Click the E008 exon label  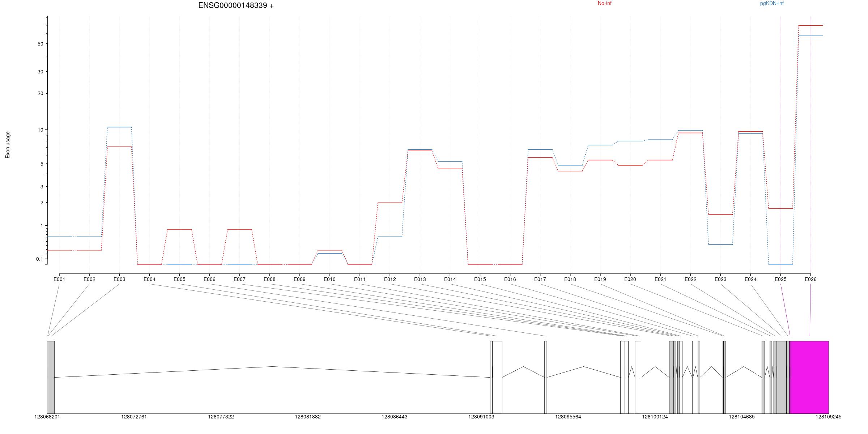[269, 279]
